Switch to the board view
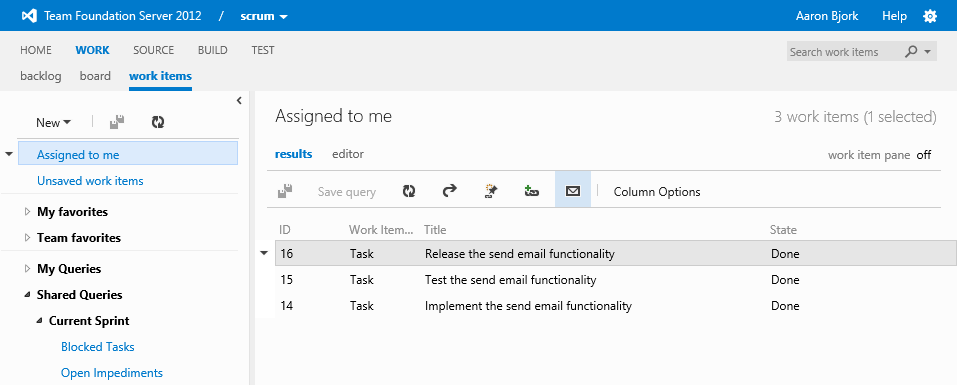957x385 pixels. pos(95,76)
